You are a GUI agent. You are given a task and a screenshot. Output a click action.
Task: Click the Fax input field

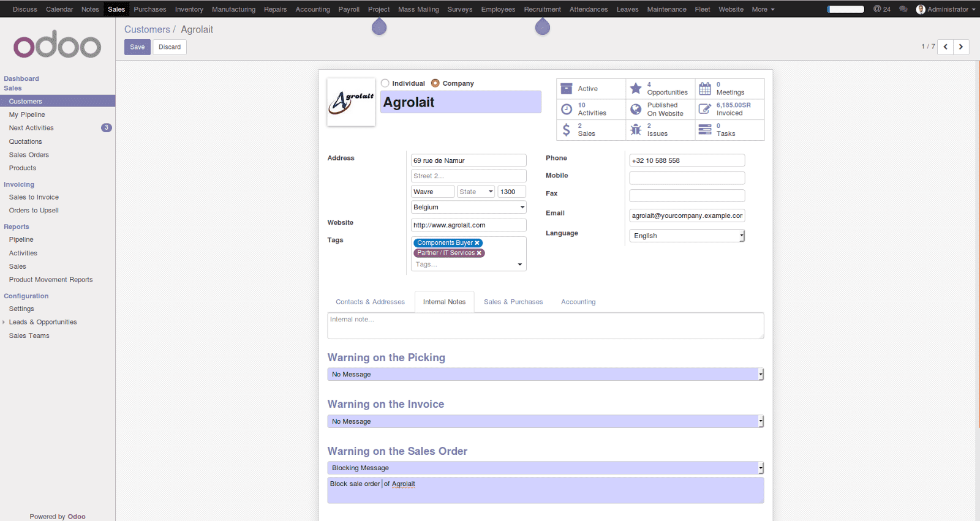click(x=687, y=195)
